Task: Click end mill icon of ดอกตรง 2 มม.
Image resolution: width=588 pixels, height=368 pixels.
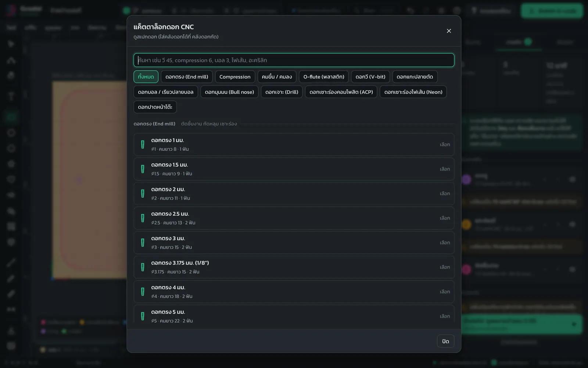Action: 143,194
